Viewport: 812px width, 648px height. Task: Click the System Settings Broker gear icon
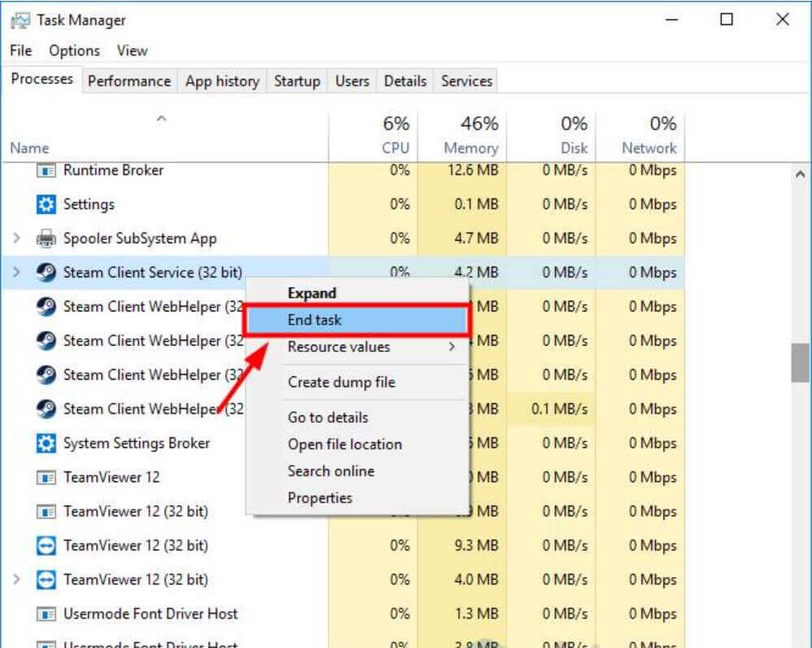46,443
